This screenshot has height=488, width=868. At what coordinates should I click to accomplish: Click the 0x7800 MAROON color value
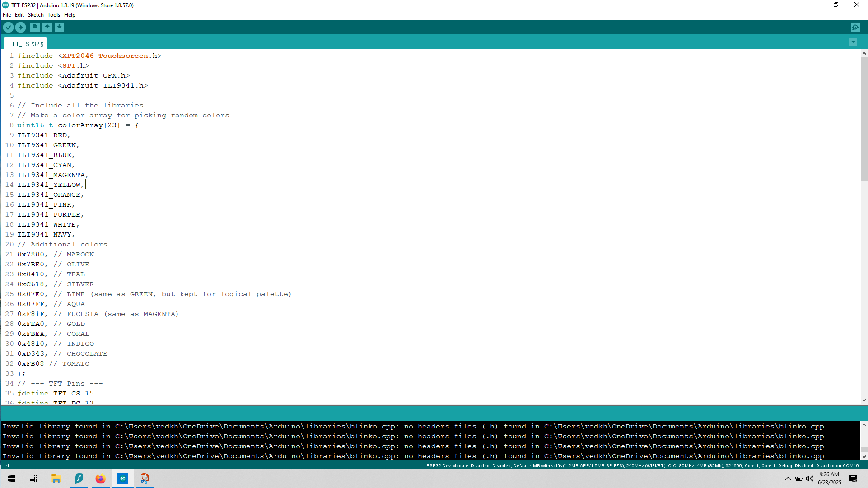[31, 255]
